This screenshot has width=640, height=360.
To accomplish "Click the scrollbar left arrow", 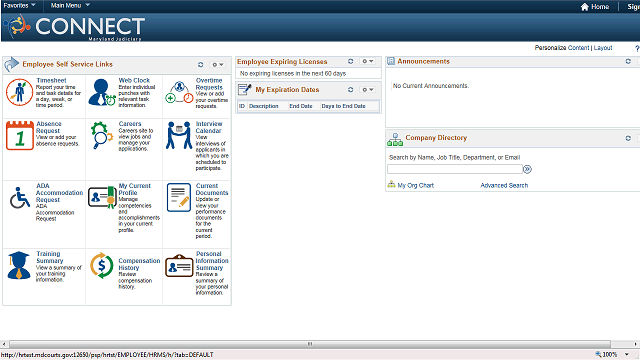I will tap(4, 344).
